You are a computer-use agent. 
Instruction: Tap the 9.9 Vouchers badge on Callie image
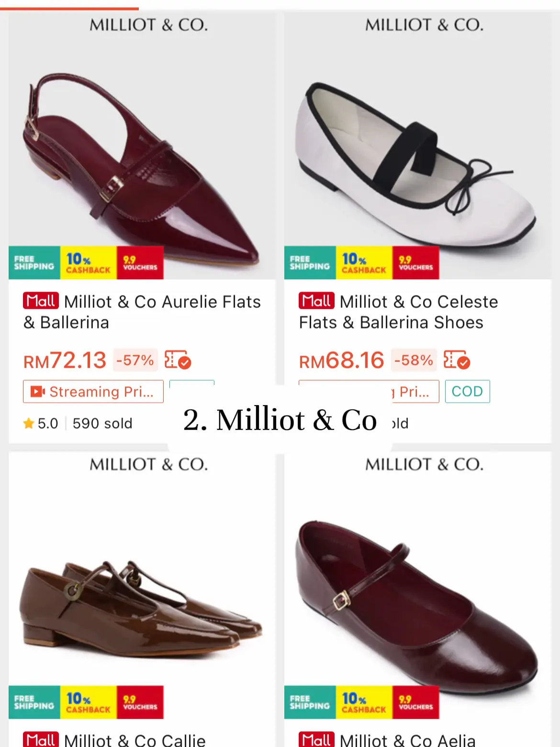pyautogui.click(x=140, y=702)
